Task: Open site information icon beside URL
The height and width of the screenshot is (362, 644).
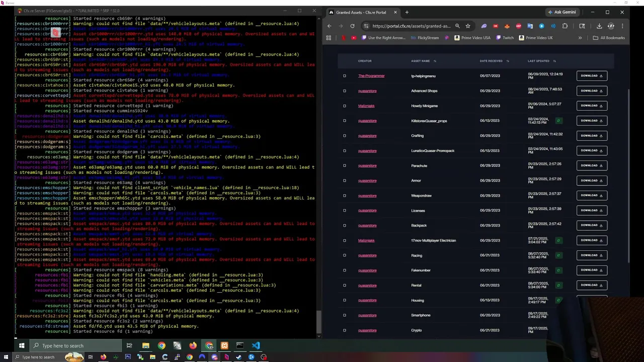Action: 366,26
